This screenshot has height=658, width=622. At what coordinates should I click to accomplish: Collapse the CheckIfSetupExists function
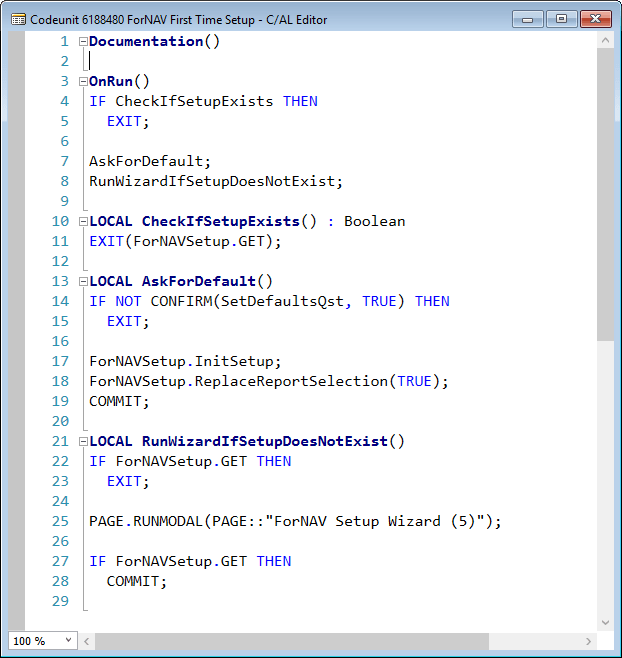pyautogui.click(x=83, y=221)
